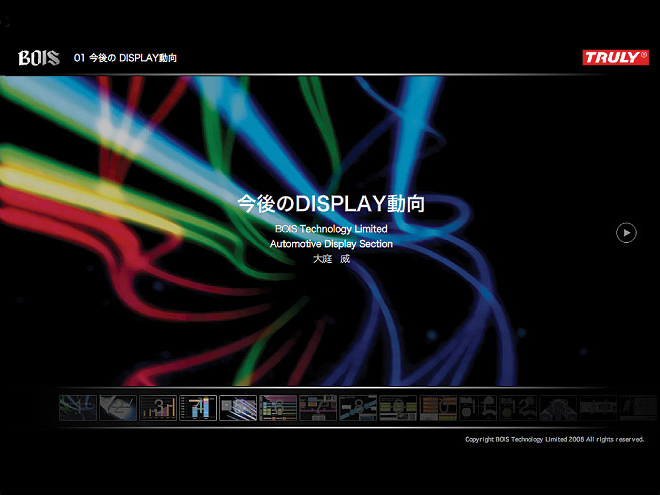Click the circular play arrow button

(x=626, y=233)
